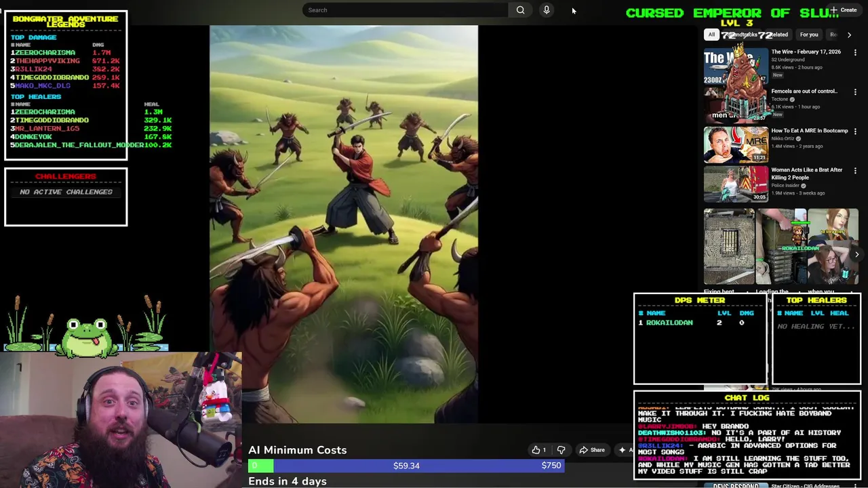The width and height of the screenshot is (868, 488).
Task: Click the sparkle Ask button beside Share
Action: (625, 450)
